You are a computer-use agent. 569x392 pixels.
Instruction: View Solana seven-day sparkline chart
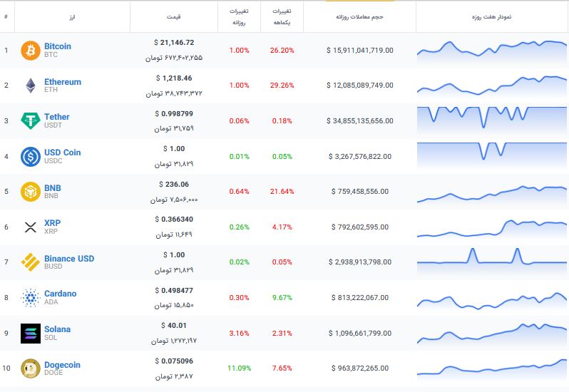pos(492,334)
